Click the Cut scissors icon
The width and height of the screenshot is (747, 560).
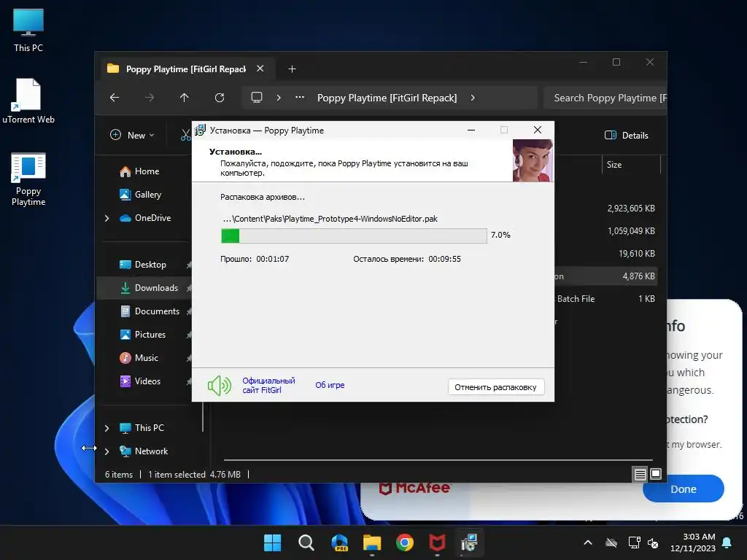186,135
